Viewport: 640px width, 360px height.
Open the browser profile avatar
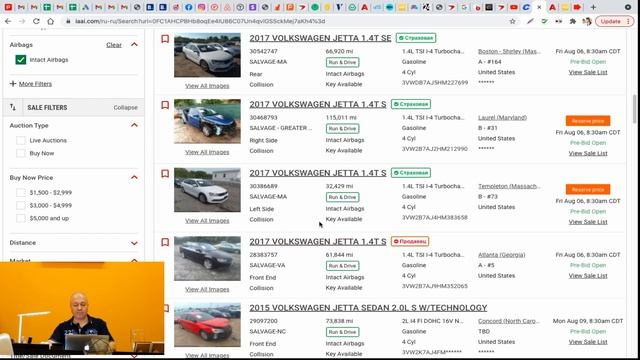(587, 21)
